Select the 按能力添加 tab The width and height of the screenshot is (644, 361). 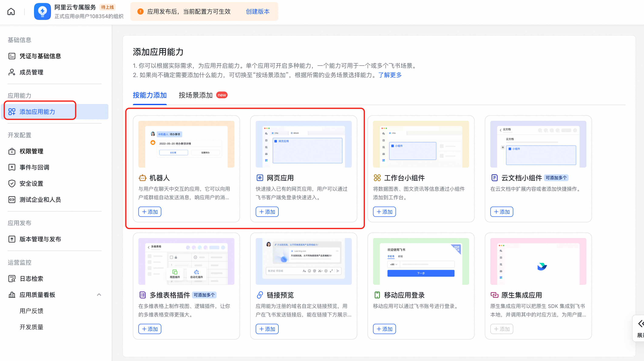pyautogui.click(x=149, y=95)
